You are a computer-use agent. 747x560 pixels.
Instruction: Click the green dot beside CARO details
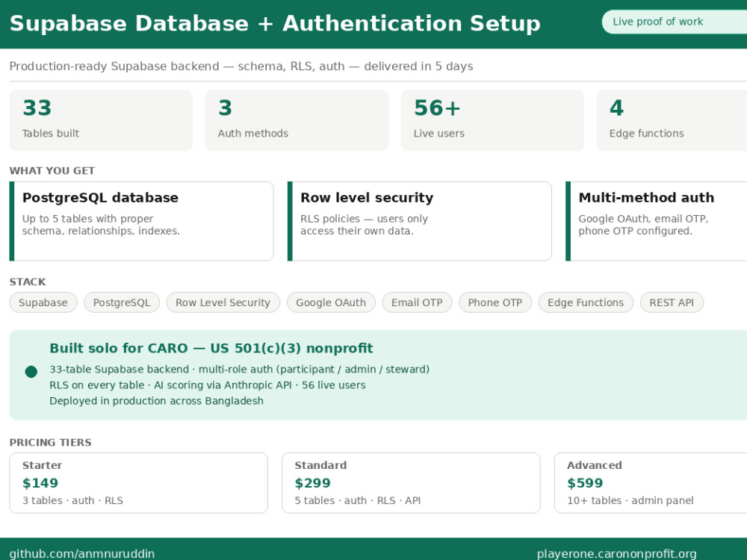31,372
